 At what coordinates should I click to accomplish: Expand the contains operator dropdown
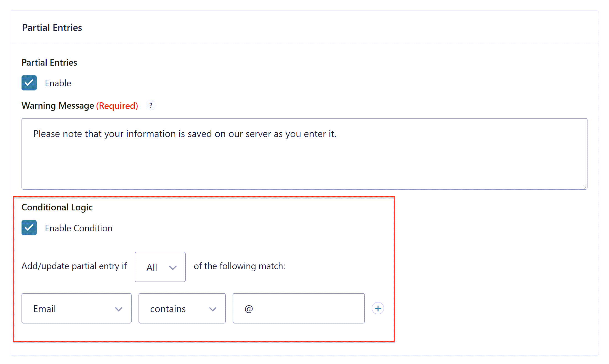(182, 309)
